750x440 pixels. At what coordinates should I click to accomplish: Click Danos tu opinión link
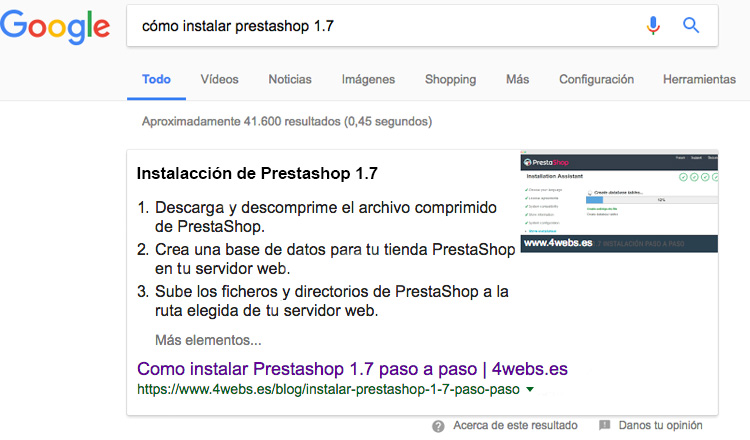[x=661, y=425]
